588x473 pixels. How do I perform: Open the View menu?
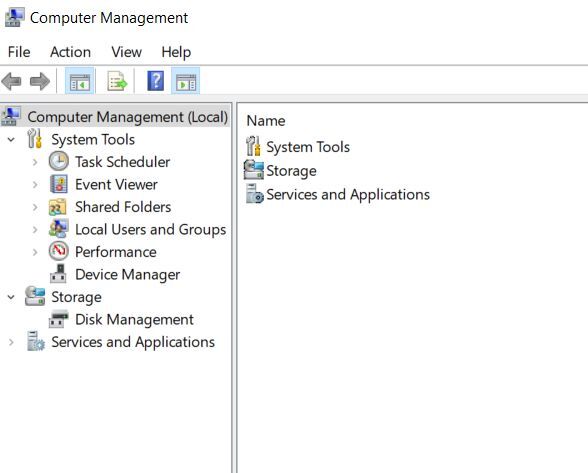[x=126, y=52]
